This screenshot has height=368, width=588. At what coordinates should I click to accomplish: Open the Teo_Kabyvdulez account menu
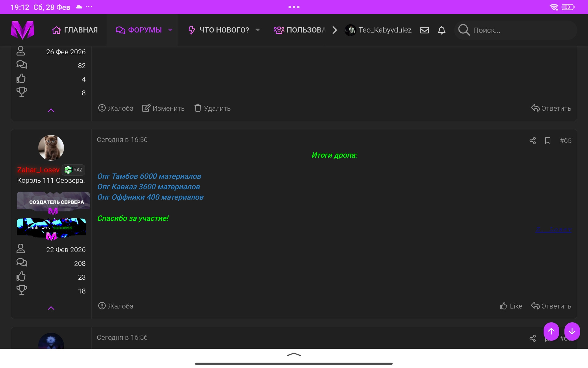[378, 30]
